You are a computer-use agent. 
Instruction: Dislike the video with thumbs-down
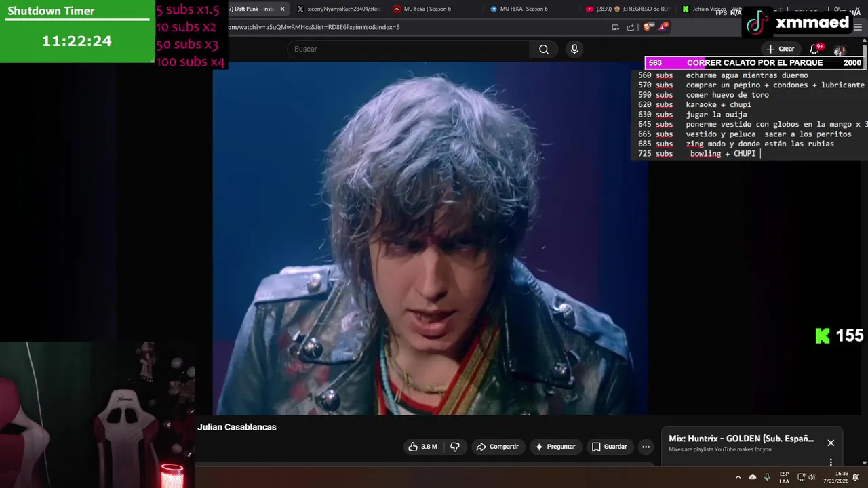coord(455,447)
